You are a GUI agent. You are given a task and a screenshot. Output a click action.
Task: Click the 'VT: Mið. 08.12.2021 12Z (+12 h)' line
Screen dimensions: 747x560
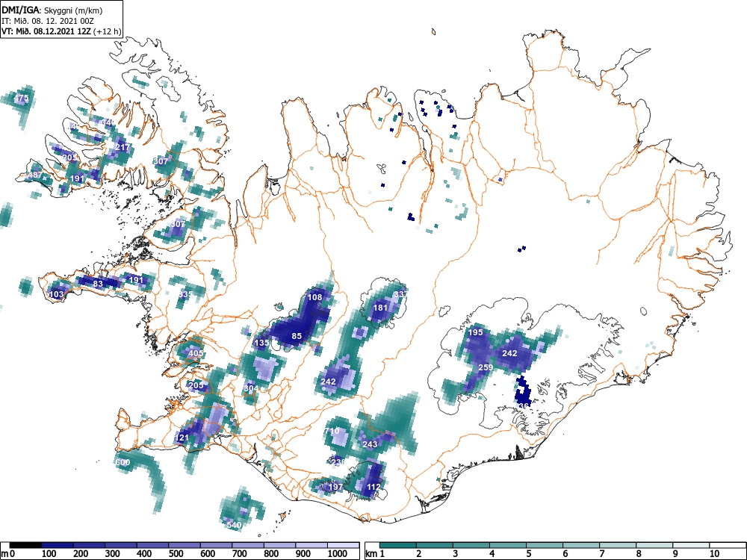(61, 31)
